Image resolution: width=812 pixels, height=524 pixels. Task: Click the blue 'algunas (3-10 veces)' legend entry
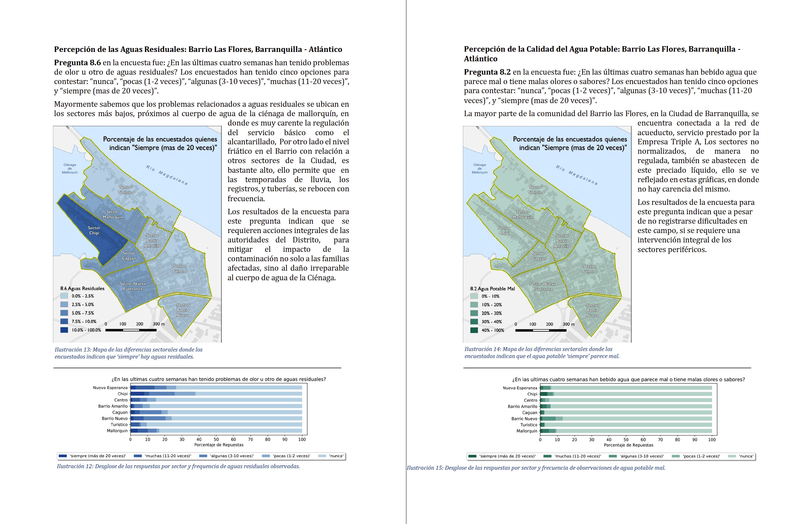[226, 456]
